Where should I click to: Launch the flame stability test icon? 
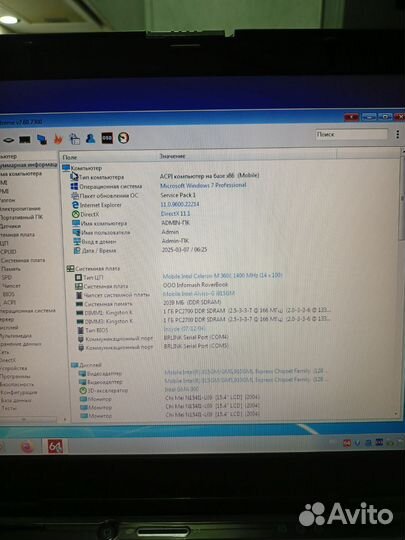tap(58, 138)
